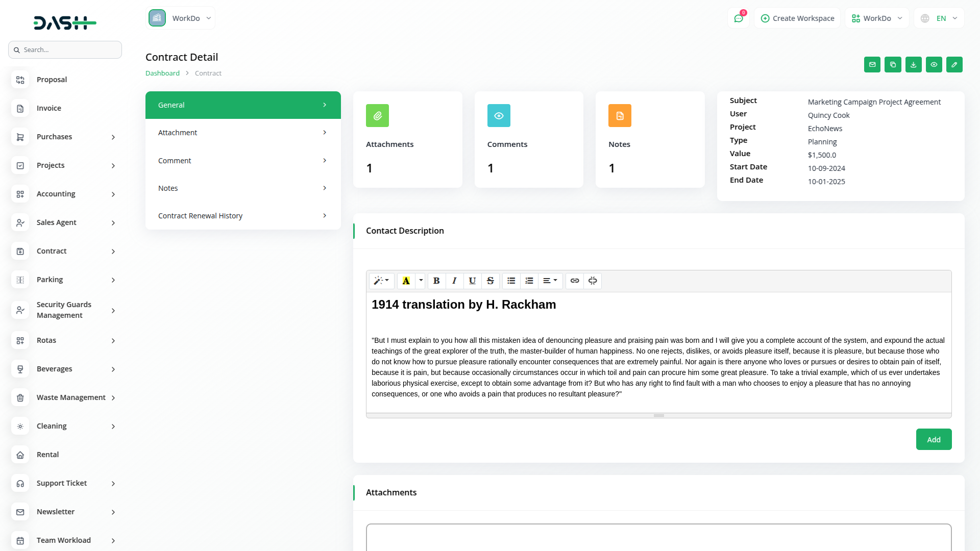Click the project value 'EchoNews'
This screenshot has height=551, width=980.
(x=825, y=129)
